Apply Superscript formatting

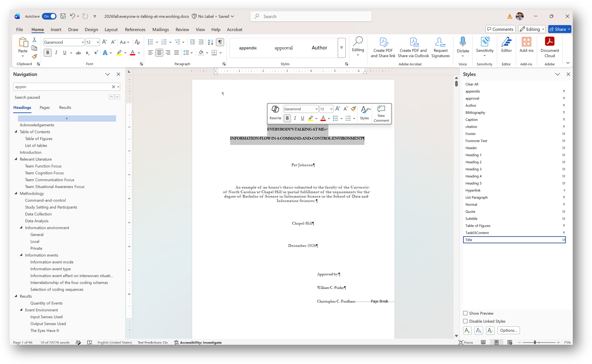click(96, 53)
